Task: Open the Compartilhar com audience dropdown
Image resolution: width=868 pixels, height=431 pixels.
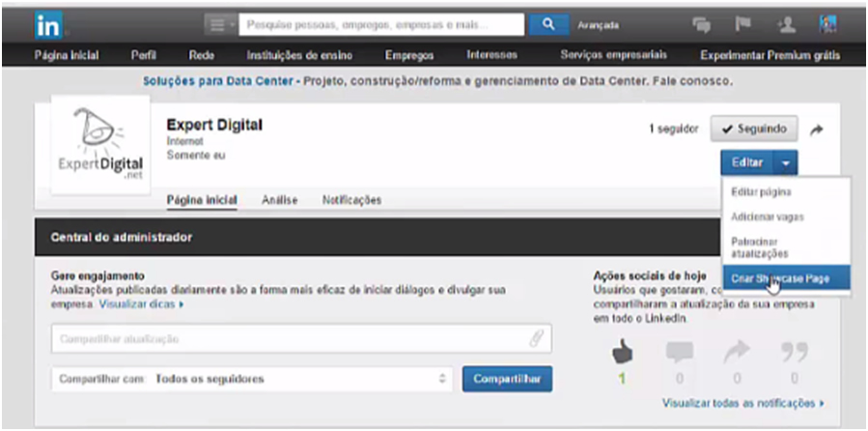Action: (251, 379)
